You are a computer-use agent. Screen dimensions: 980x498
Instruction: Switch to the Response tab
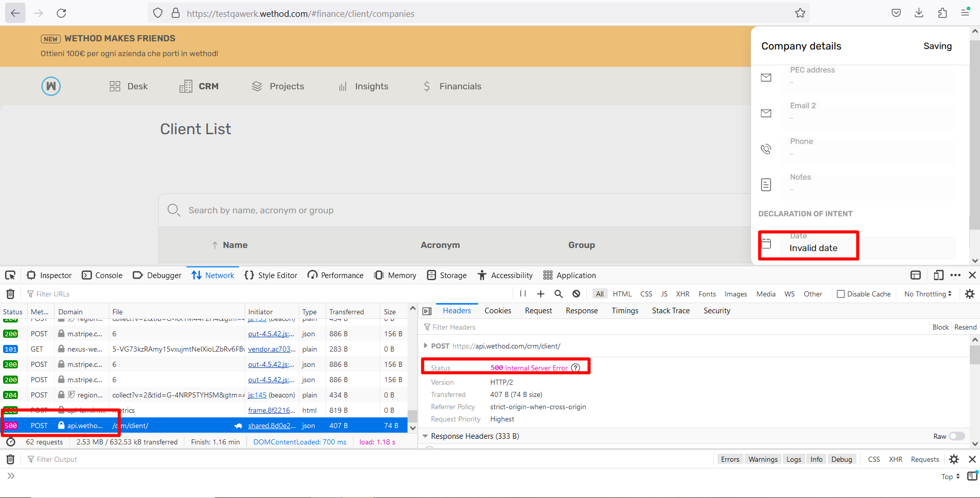point(582,311)
